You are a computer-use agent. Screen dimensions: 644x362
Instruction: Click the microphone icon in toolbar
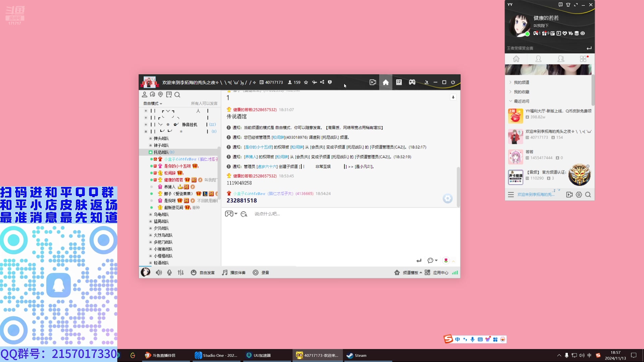click(170, 273)
